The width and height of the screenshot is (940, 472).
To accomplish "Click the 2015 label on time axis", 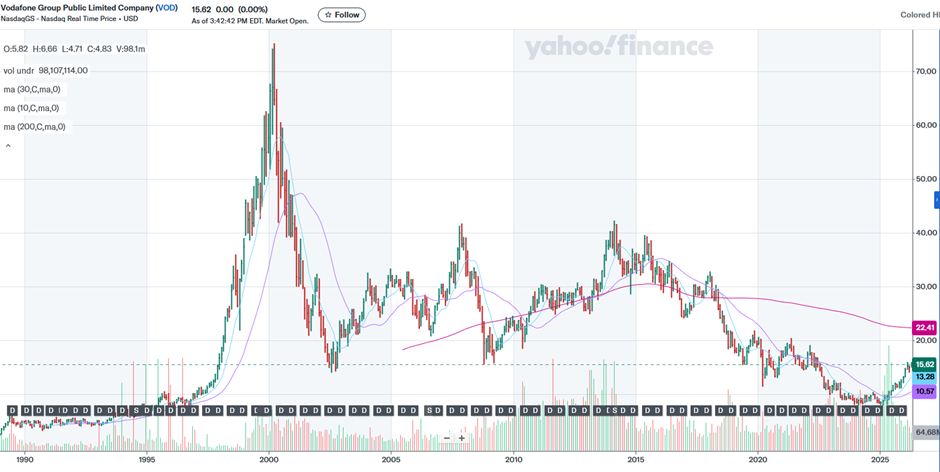I will [636, 459].
